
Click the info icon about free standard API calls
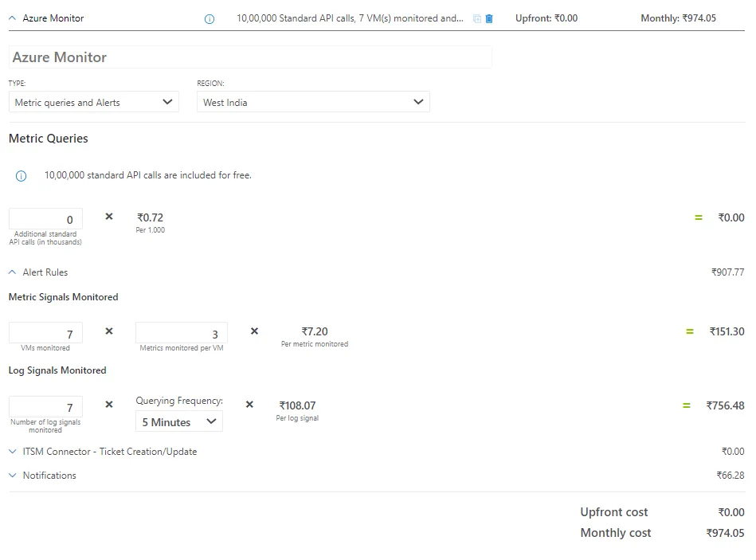coord(21,175)
